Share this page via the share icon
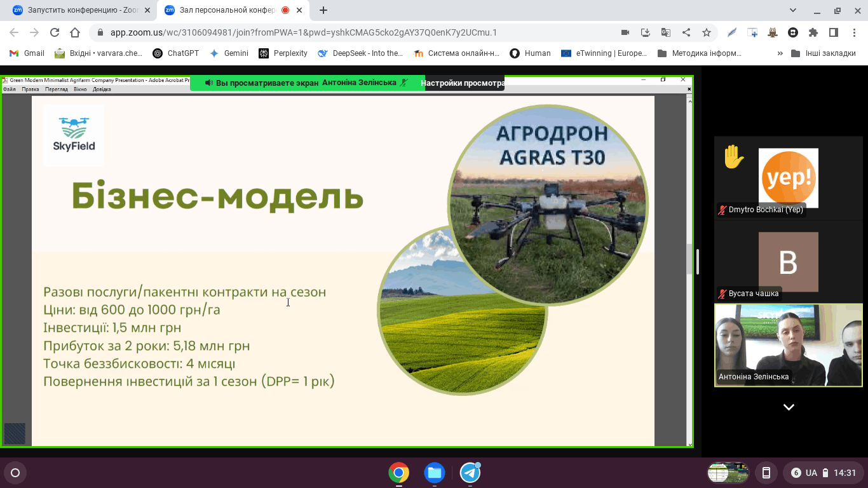 click(686, 32)
